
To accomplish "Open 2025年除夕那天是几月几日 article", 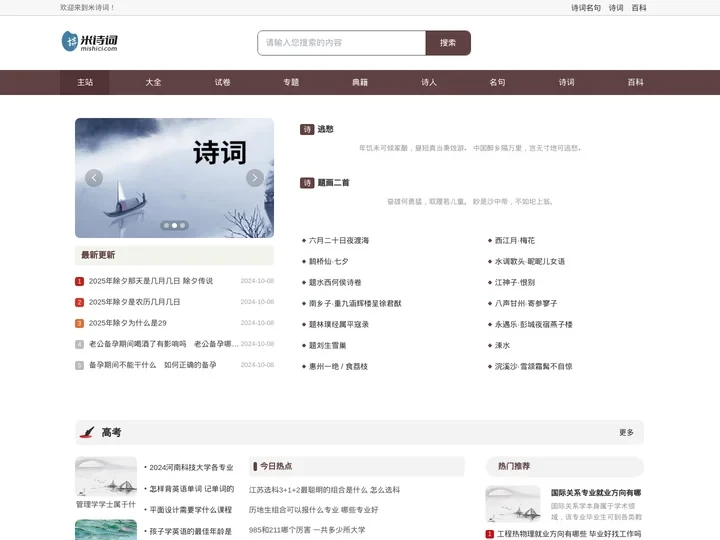I will tap(151, 281).
